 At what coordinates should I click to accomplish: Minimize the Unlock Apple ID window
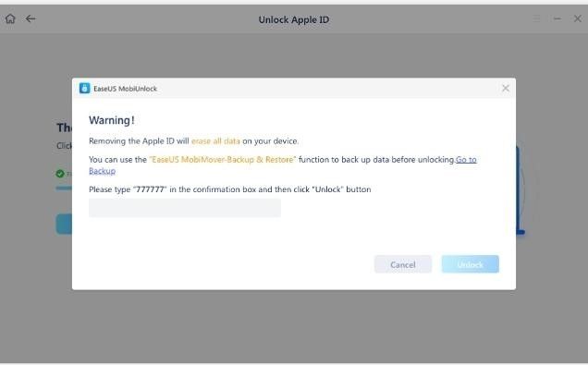point(557,18)
